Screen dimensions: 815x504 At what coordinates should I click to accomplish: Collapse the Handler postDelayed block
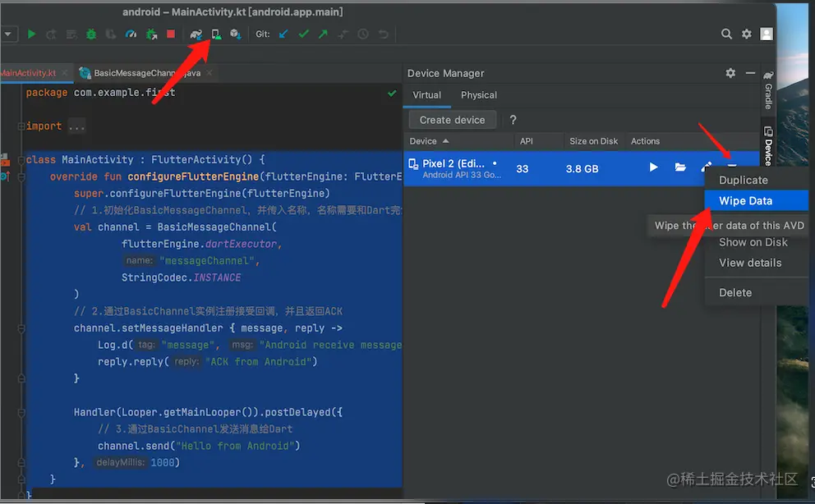pyautogui.click(x=21, y=413)
